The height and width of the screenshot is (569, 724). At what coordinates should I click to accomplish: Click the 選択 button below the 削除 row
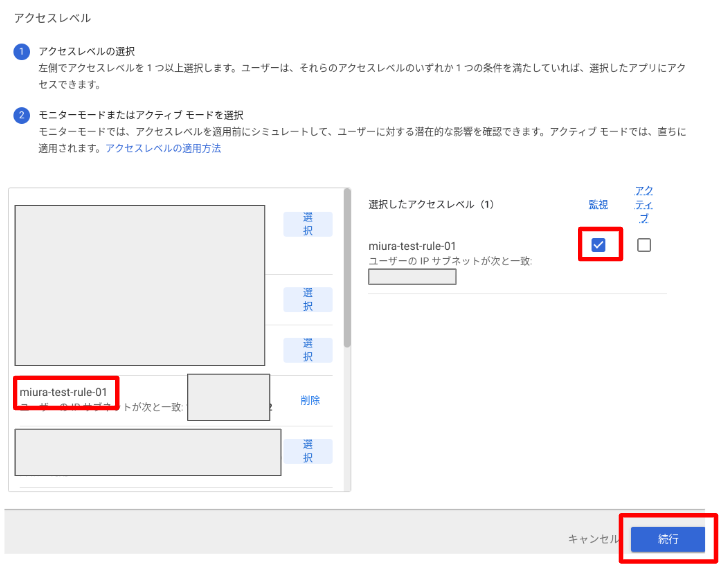(x=308, y=451)
